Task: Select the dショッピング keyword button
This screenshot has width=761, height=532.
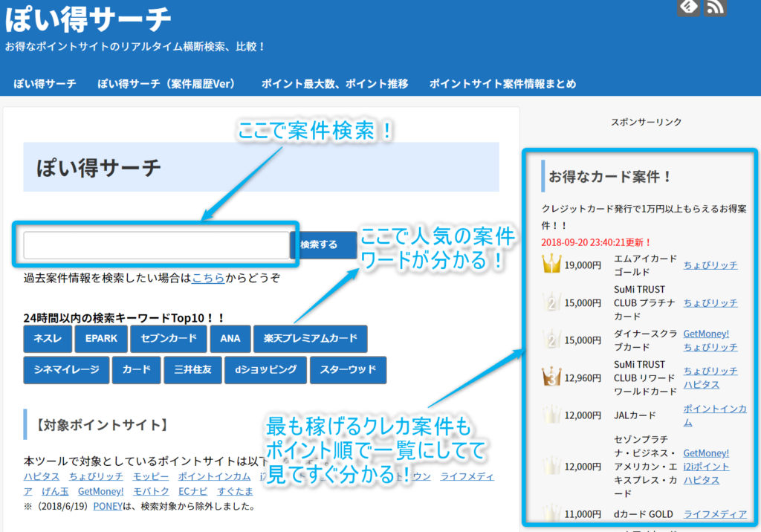Action: pos(265,369)
